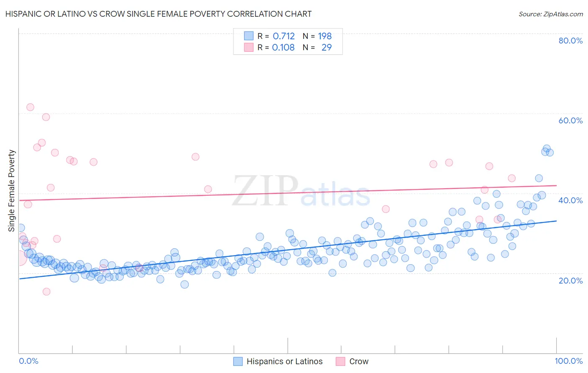
Task: Click the R = 0.108 correlation value
Action: (276, 47)
